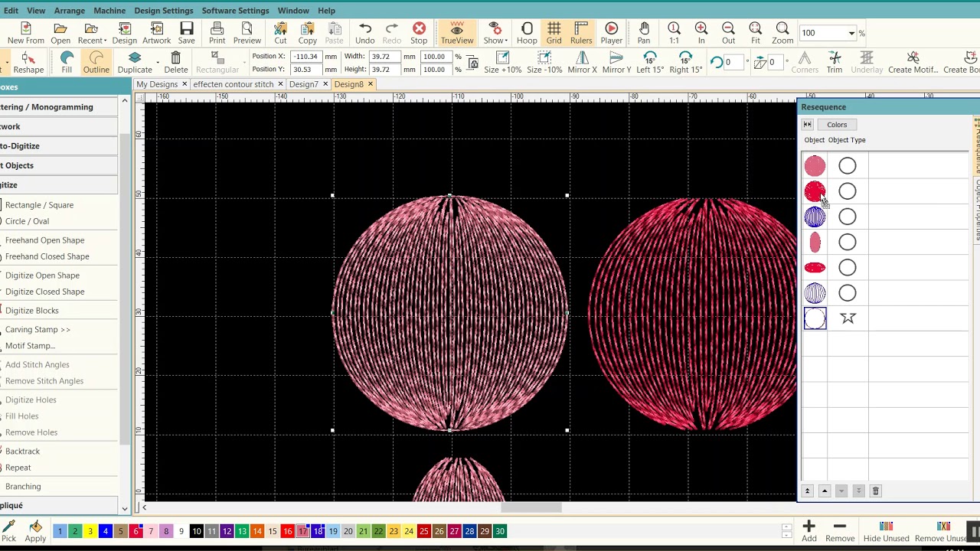Zoom In on the design

coord(701,33)
